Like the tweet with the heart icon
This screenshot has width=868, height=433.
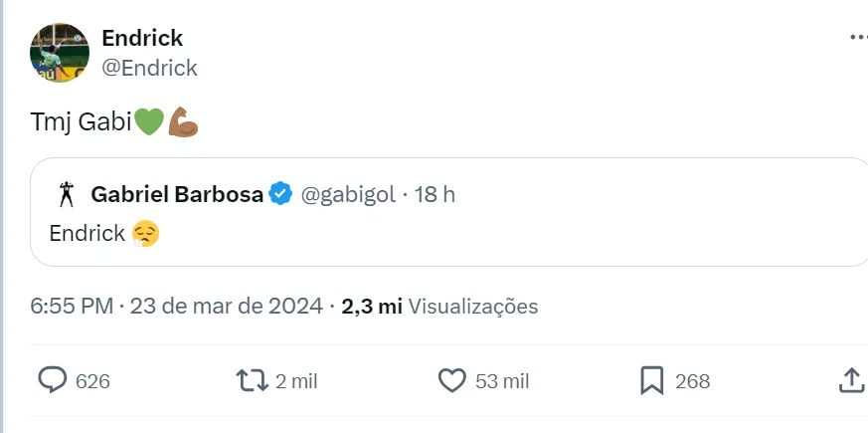point(452,380)
